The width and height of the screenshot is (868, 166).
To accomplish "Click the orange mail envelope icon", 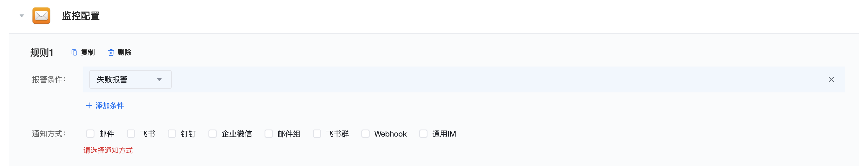I will point(41,16).
